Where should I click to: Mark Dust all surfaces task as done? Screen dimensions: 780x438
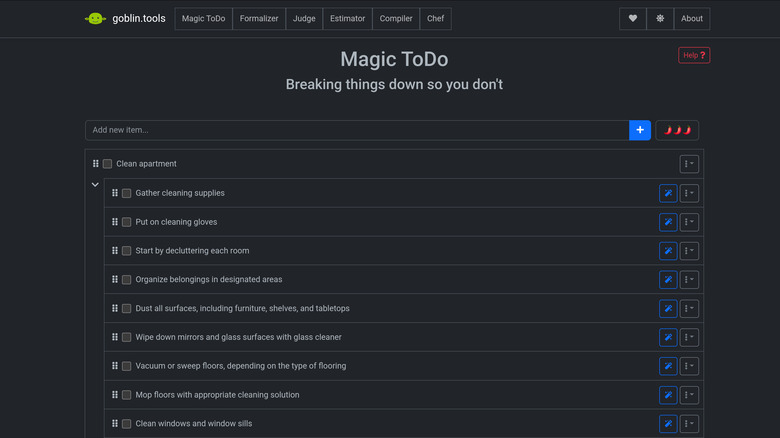click(x=127, y=309)
